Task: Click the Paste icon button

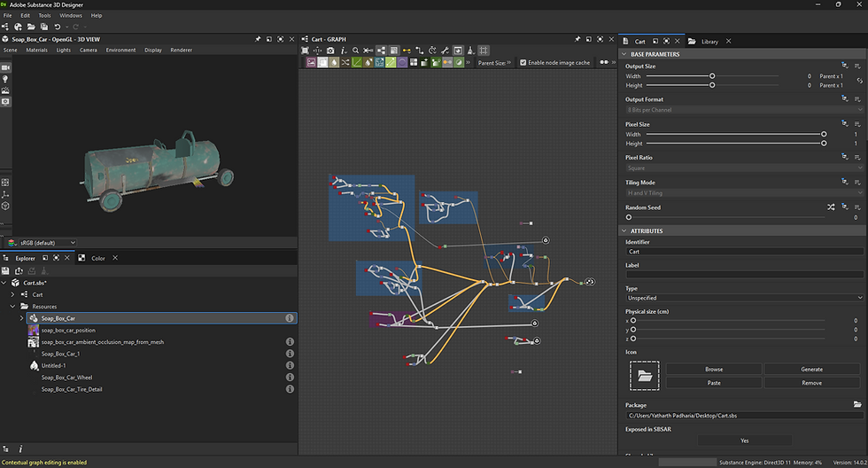Action: [714, 383]
